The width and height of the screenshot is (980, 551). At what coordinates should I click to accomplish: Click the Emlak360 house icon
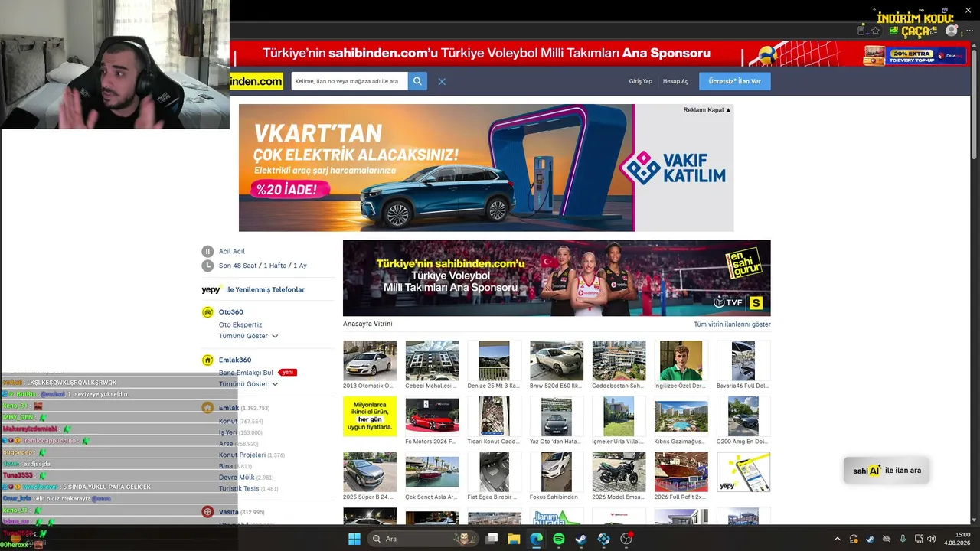tap(207, 360)
